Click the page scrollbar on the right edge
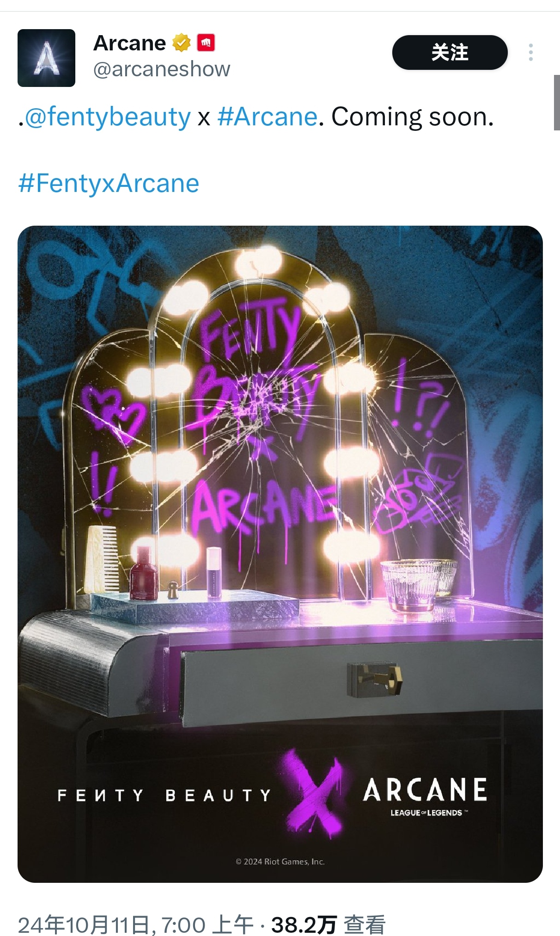Viewport: 560px width, 936px height. [x=557, y=103]
